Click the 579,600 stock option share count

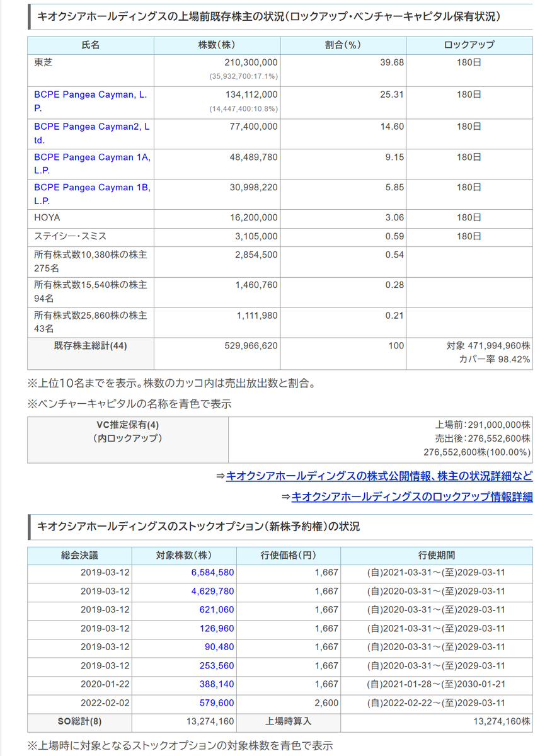pyautogui.click(x=217, y=702)
